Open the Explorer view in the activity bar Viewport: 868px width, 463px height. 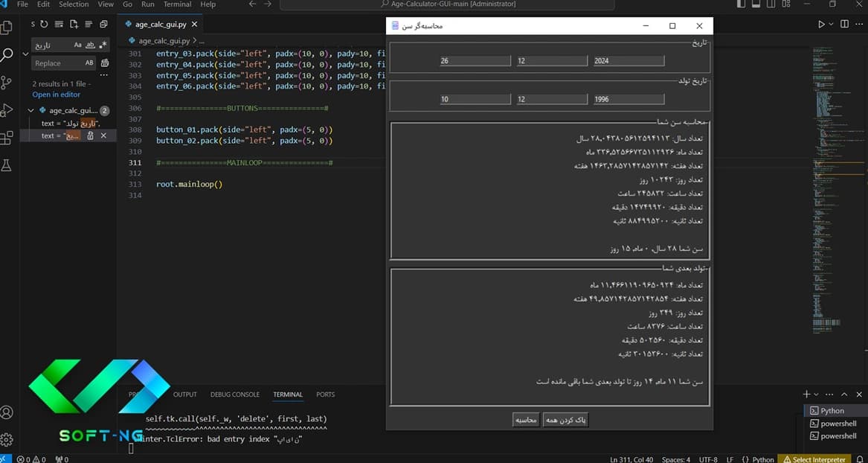click(x=7, y=27)
